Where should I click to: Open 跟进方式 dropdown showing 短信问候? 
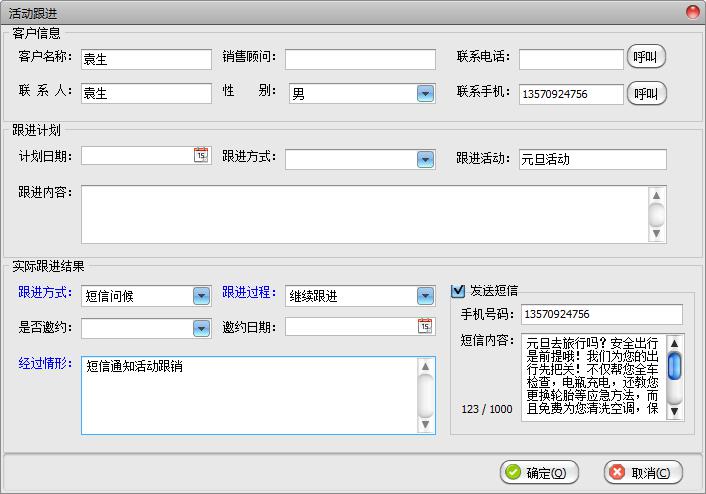pyautogui.click(x=201, y=296)
